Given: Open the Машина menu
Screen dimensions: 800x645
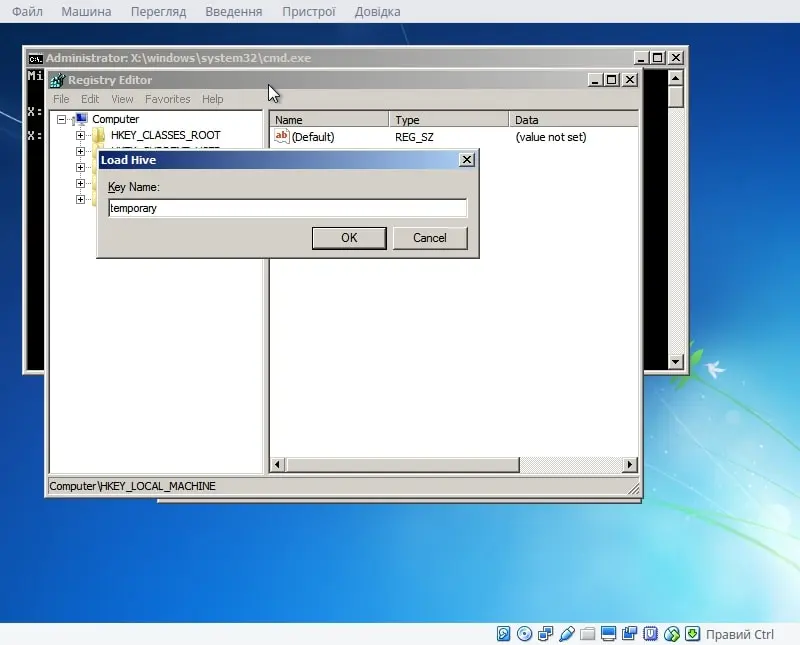Looking at the screenshot, I should (86, 11).
